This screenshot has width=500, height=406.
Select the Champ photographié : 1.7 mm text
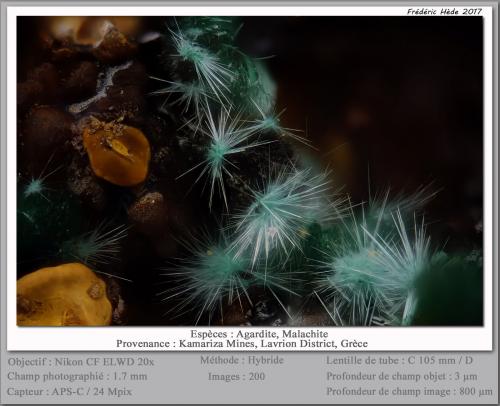(77, 376)
